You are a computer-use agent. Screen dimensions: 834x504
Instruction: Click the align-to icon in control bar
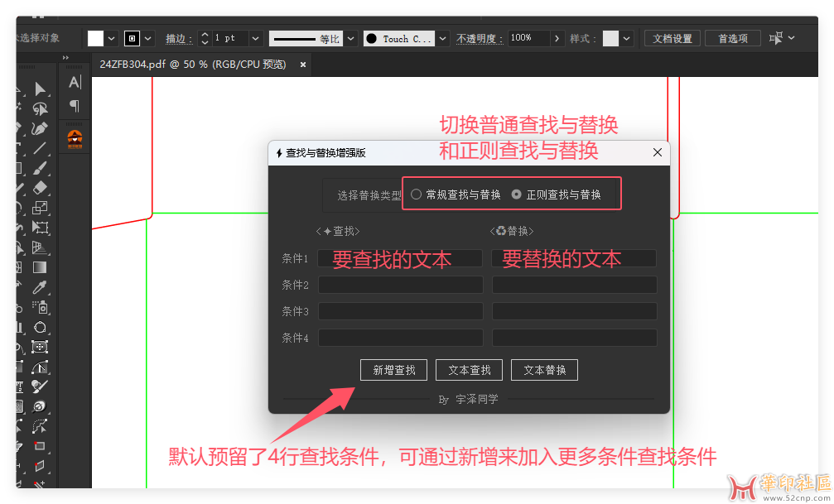tap(776, 38)
